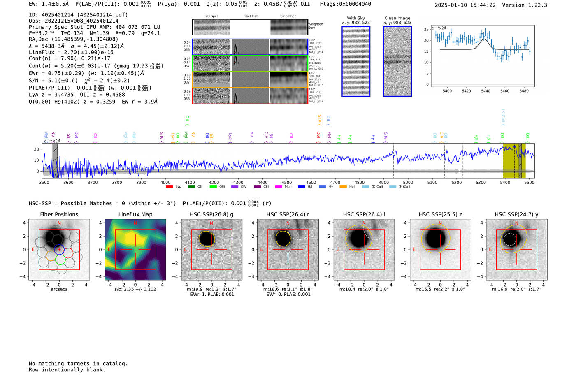The image size is (576, 392).
Task: Click the orange fiber circle in Fiber Positions
Action: (x=51, y=255)
